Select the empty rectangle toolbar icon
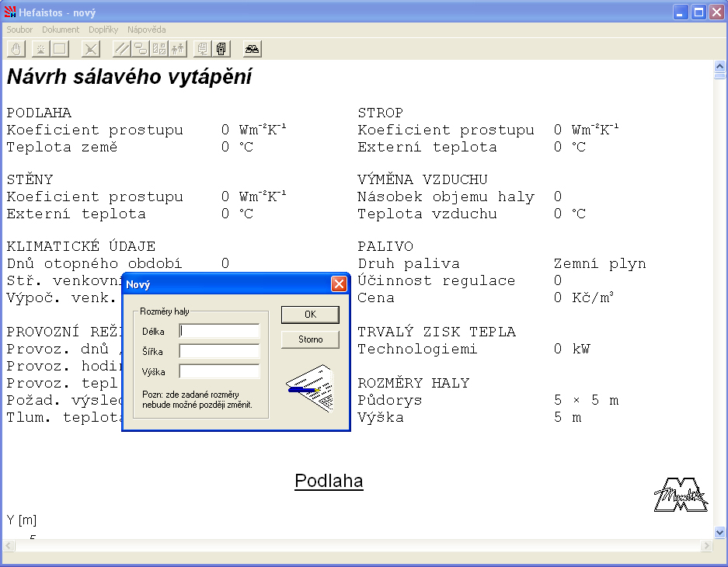Screen dimensions: 728x567 click(60, 49)
